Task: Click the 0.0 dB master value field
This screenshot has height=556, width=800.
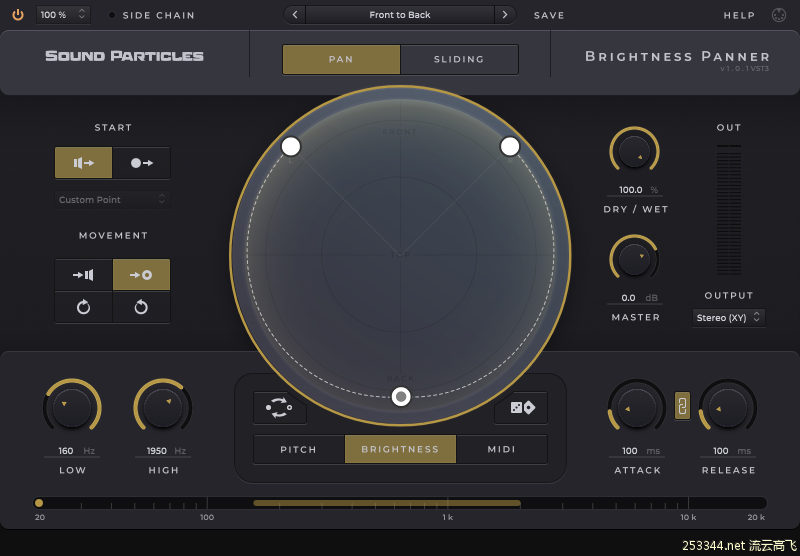Action: click(635, 298)
